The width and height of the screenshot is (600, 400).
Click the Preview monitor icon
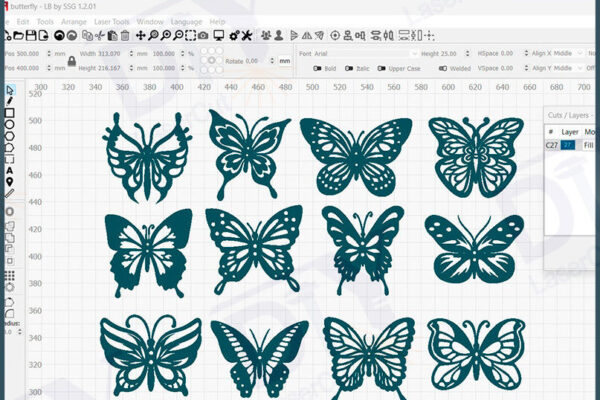[x=219, y=36]
